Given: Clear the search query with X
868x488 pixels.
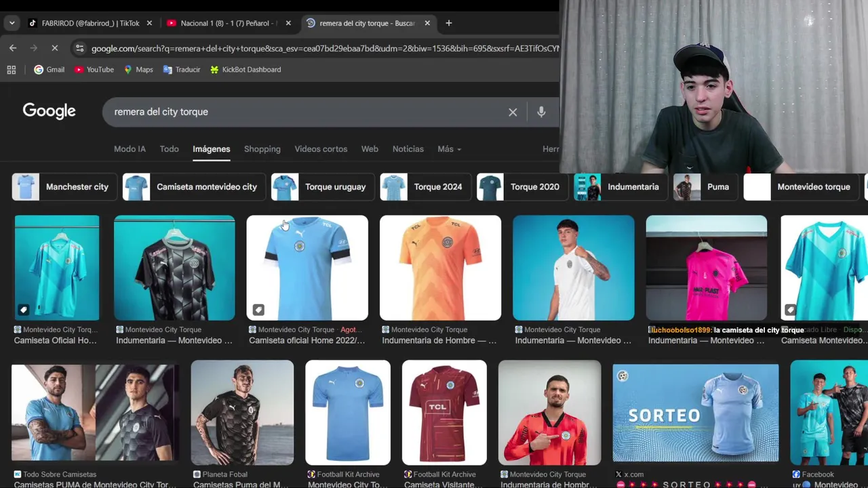Looking at the screenshot, I should pyautogui.click(x=513, y=112).
